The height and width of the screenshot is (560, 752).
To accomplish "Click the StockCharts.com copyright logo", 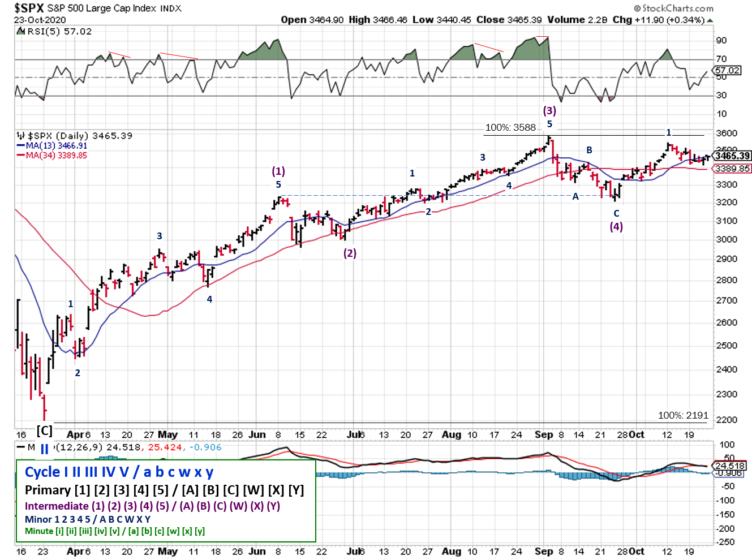I will pos(673,8).
